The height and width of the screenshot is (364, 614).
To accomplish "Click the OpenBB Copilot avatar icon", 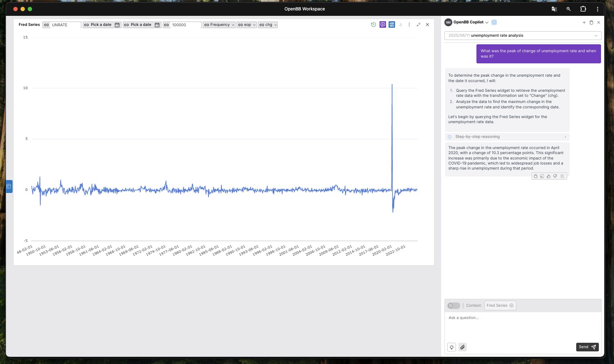I will coord(448,22).
